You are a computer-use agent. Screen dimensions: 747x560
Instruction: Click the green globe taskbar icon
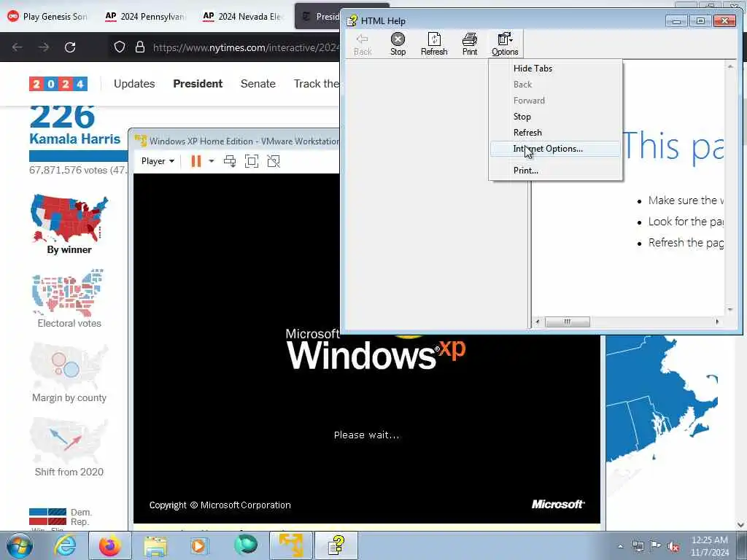coord(246,545)
